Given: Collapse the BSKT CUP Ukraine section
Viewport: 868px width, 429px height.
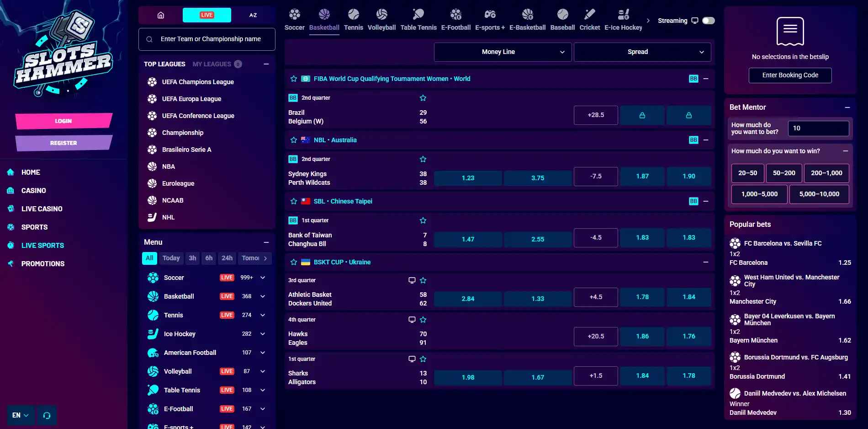Looking at the screenshot, I should click(x=706, y=262).
